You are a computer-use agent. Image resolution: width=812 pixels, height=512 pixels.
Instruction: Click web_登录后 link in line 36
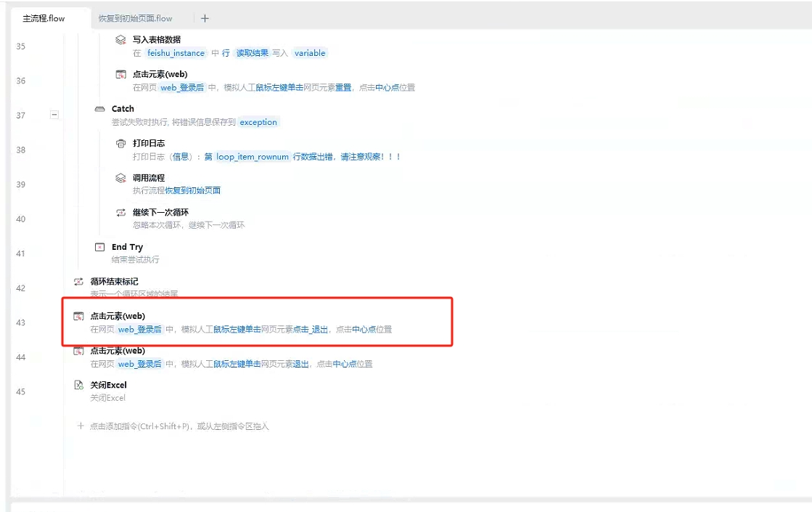pos(182,88)
